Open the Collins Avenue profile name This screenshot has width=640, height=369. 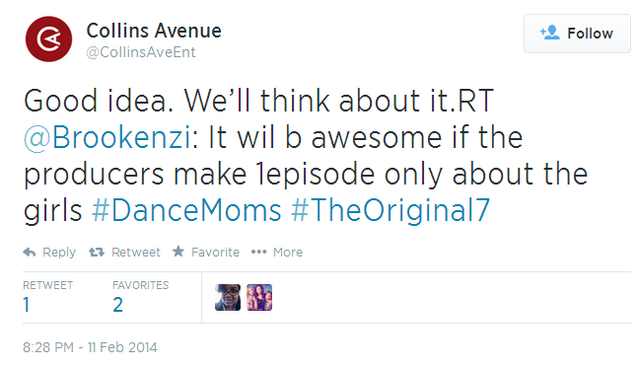[154, 31]
